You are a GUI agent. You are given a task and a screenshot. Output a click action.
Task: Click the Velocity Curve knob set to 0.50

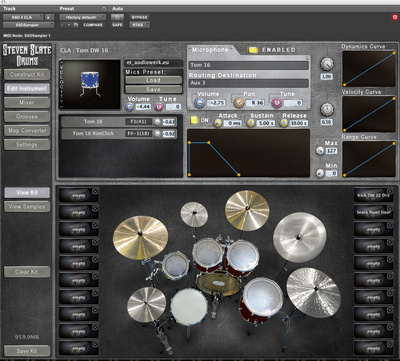(x=327, y=109)
